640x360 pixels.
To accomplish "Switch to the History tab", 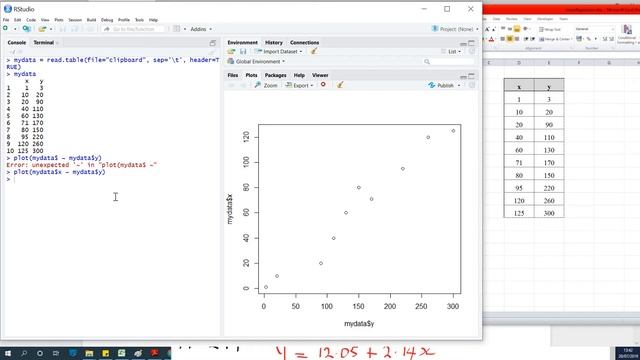I will coord(273,42).
